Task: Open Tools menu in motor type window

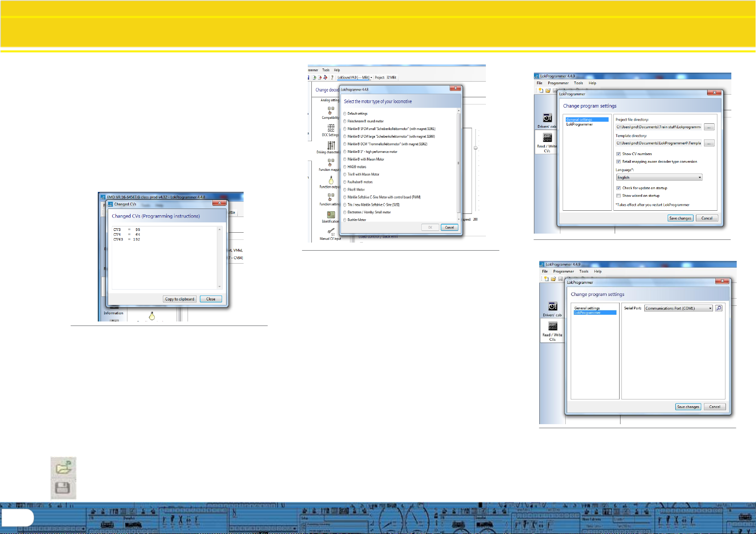Action: [326, 70]
